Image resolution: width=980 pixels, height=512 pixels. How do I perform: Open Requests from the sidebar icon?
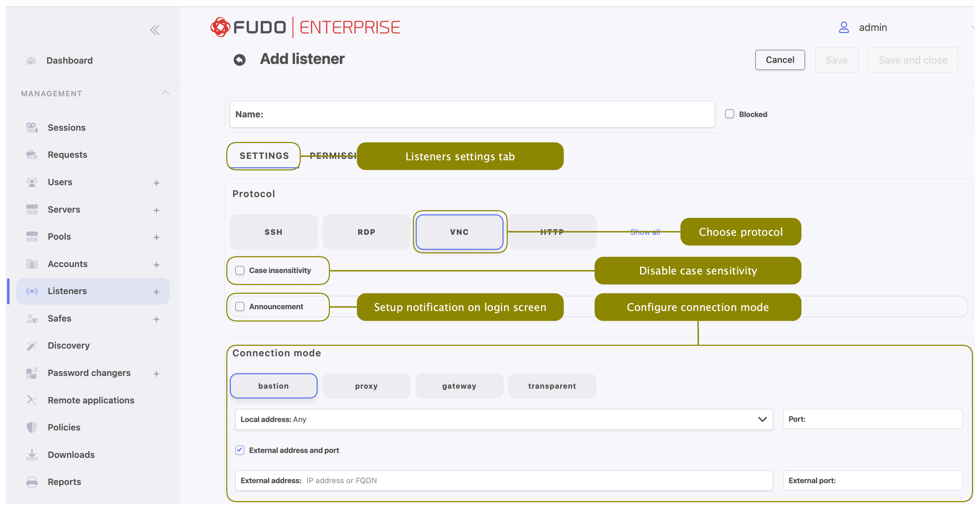(x=32, y=155)
